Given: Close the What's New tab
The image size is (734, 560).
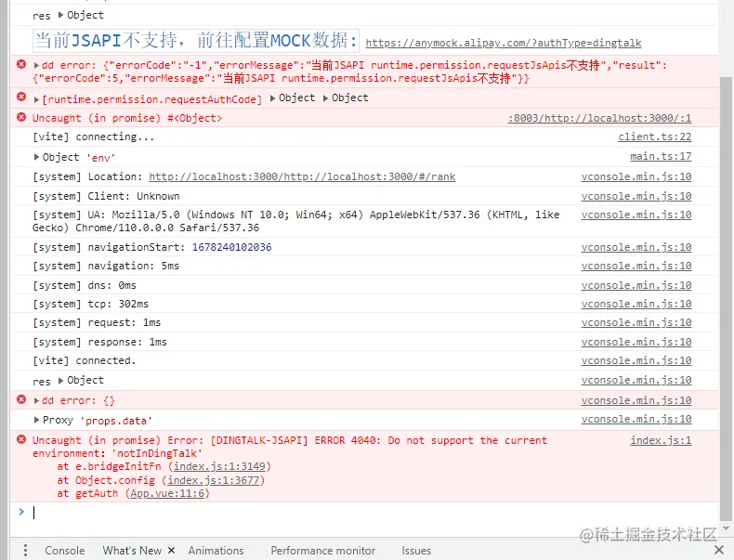Looking at the screenshot, I should pos(171,551).
